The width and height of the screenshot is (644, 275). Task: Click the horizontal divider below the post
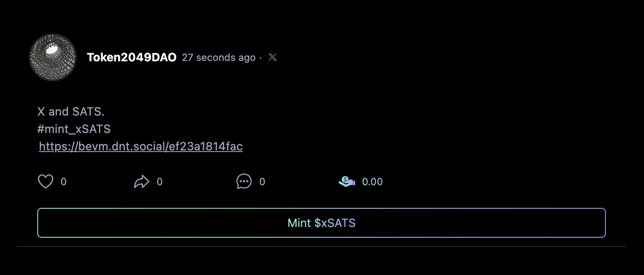(x=322, y=246)
